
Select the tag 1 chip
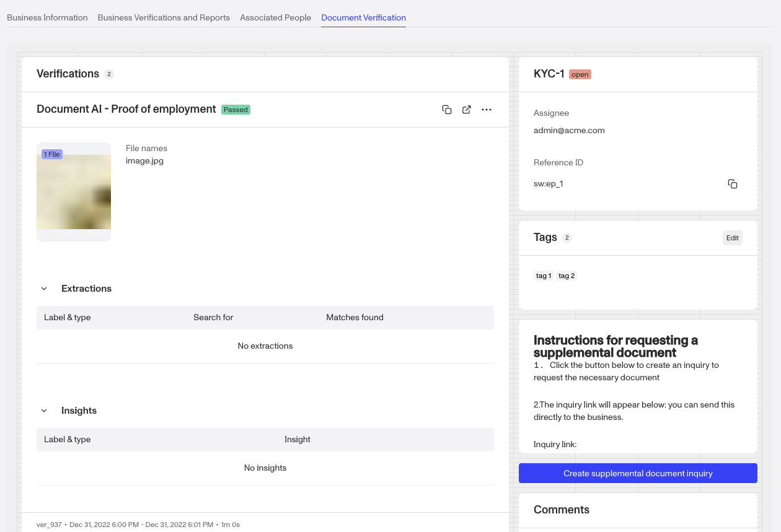pyautogui.click(x=543, y=276)
